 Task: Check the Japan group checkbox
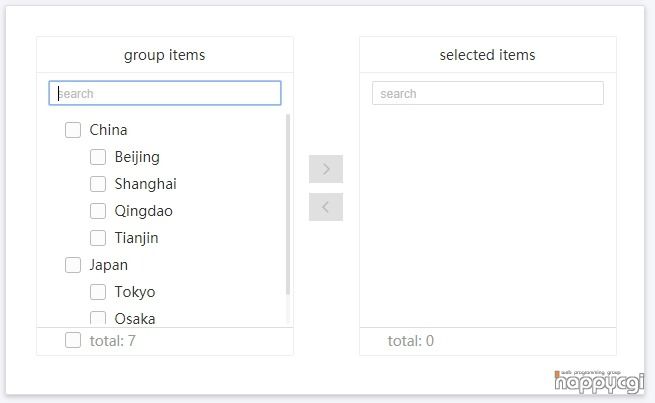click(x=73, y=265)
